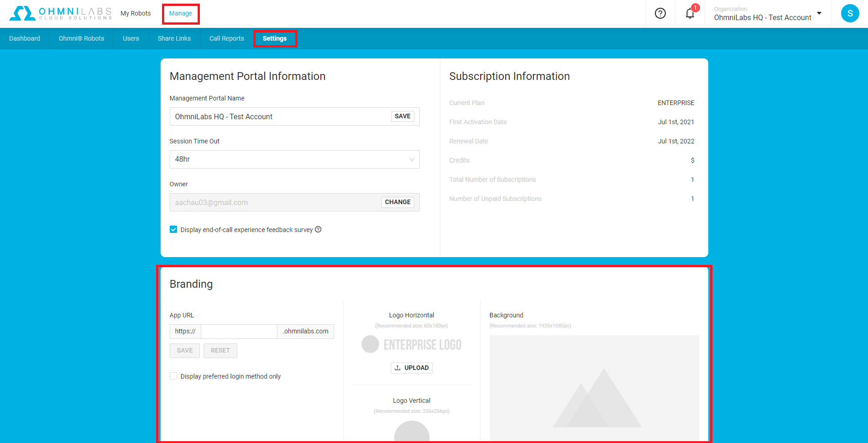This screenshot has width=868, height=443.
Task: Open the notifications bell
Action: (x=690, y=14)
